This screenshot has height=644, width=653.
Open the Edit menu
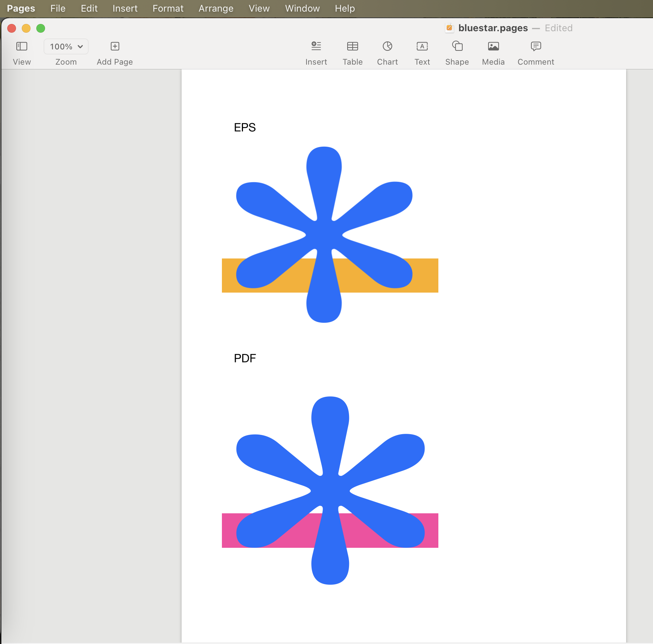click(89, 8)
